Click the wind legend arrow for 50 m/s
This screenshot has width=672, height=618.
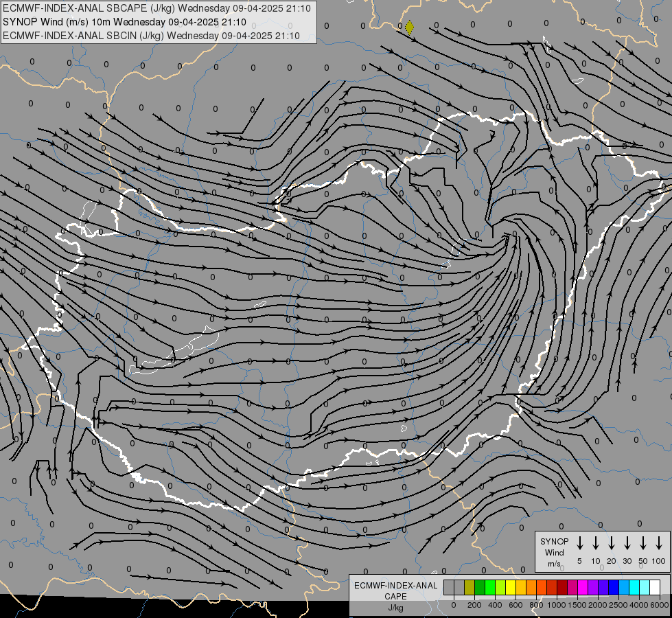click(643, 543)
